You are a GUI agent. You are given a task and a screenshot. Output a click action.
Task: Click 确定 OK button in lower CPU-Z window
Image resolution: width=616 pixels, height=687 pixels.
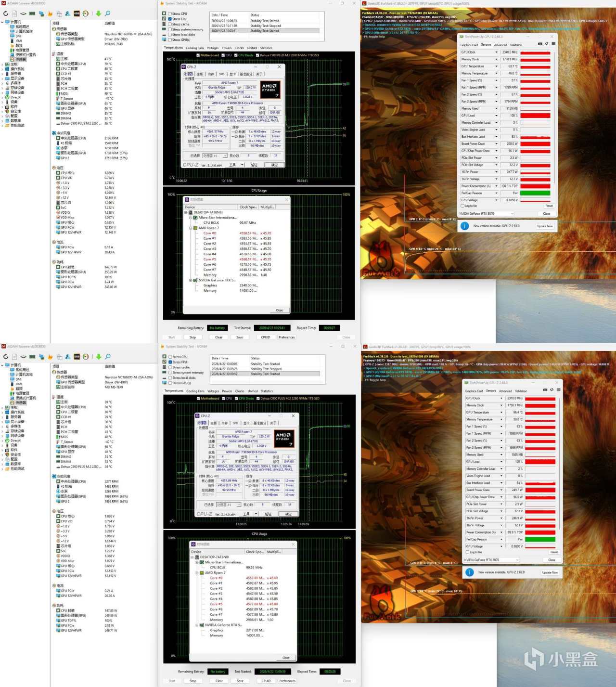[x=288, y=514]
